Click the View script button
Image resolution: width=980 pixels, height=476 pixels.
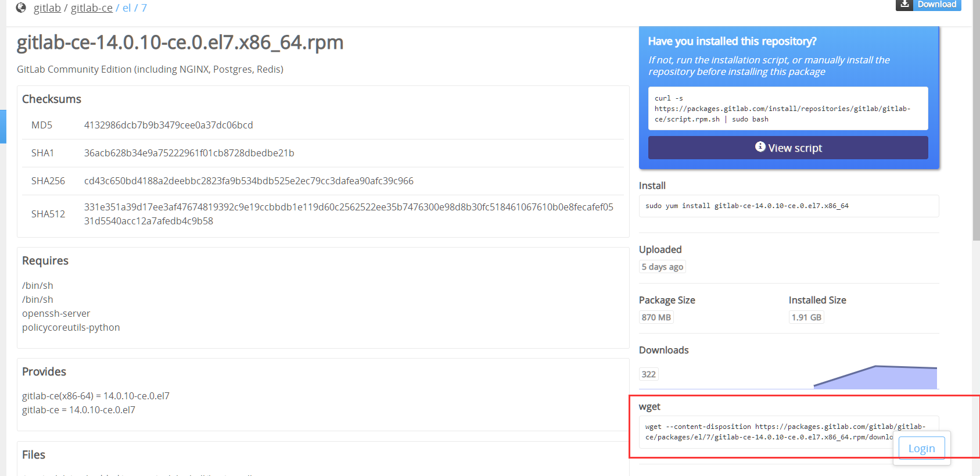pyautogui.click(x=788, y=148)
